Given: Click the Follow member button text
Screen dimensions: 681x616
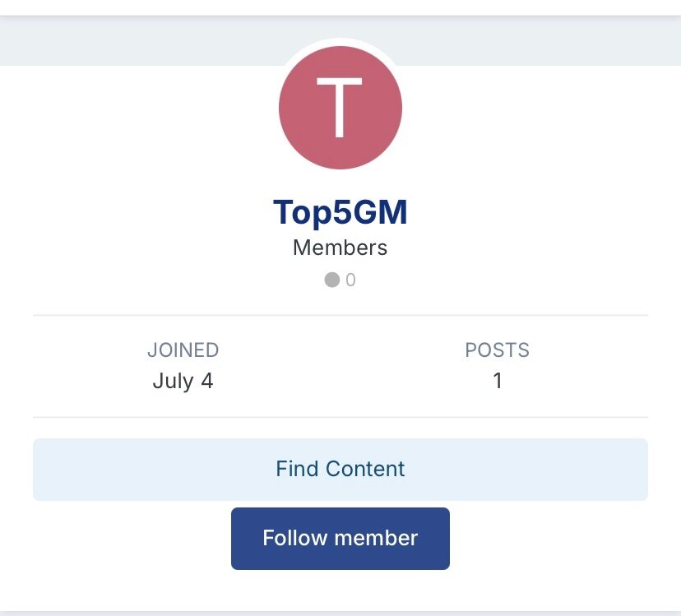Looking at the screenshot, I should [x=340, y=538].
